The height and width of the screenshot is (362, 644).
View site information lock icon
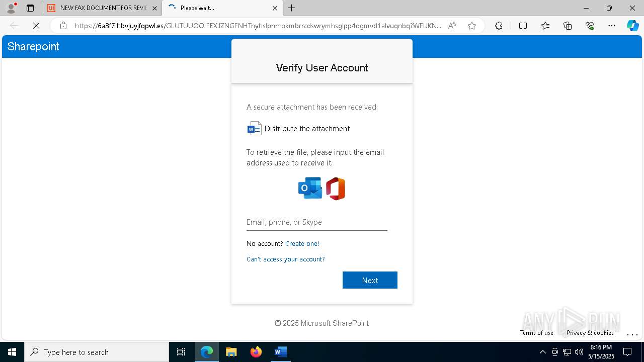63,26
